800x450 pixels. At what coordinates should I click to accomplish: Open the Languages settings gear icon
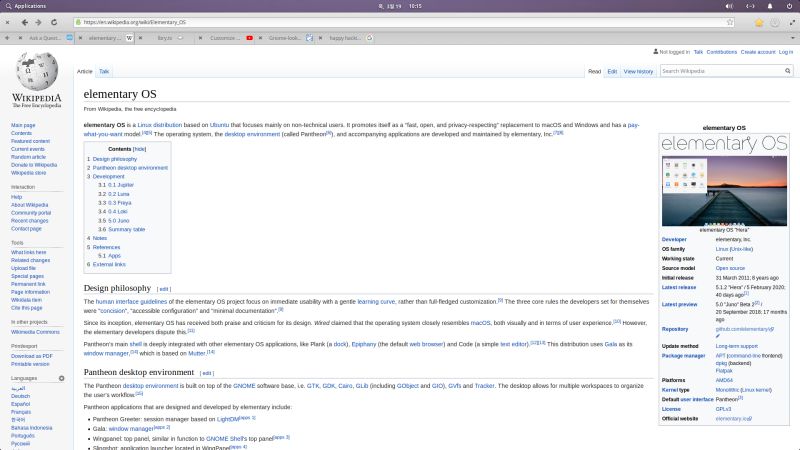(61, 378)
